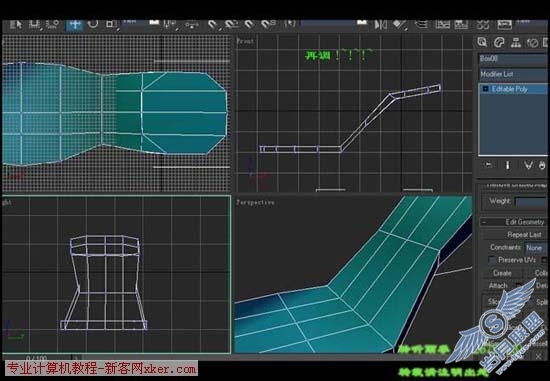Switch to the Motion panel tab
This screenshot has width=550, height=381.
click(x=532, y=43)
